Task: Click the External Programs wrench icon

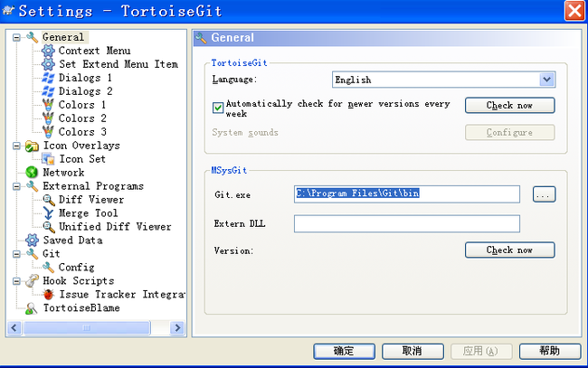Action: [32, 186]
